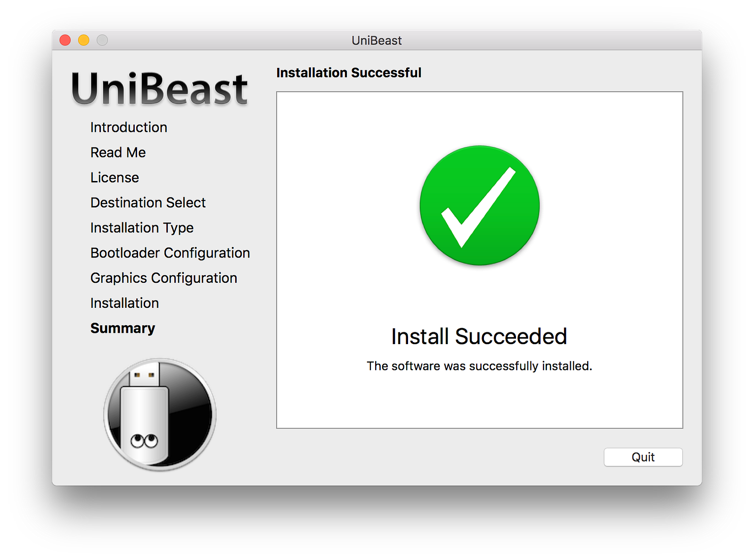Select the Installation Type step
The image size is (754, 560).
[142, 228]
